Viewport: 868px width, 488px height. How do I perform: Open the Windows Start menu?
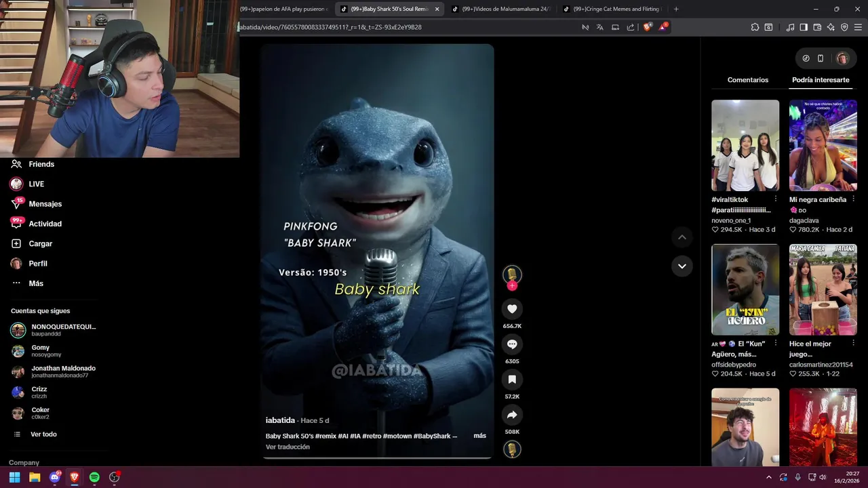point(14,477)
